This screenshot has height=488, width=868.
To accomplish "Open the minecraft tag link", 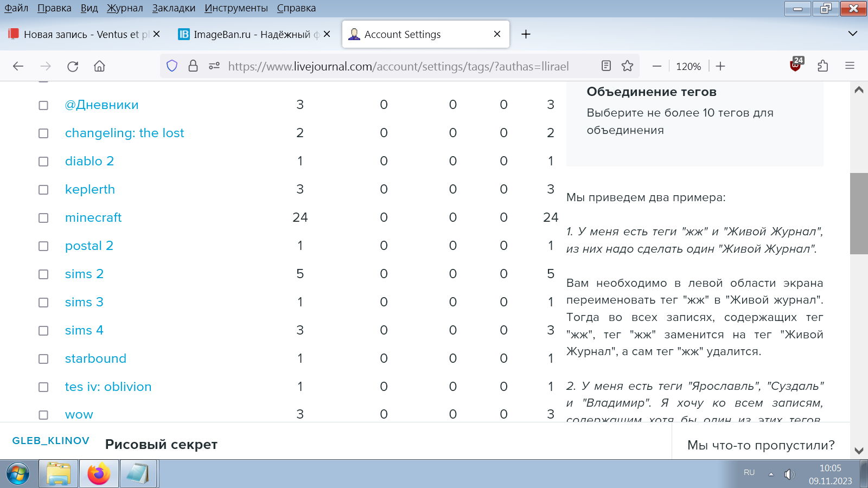I will click(93, 217).
